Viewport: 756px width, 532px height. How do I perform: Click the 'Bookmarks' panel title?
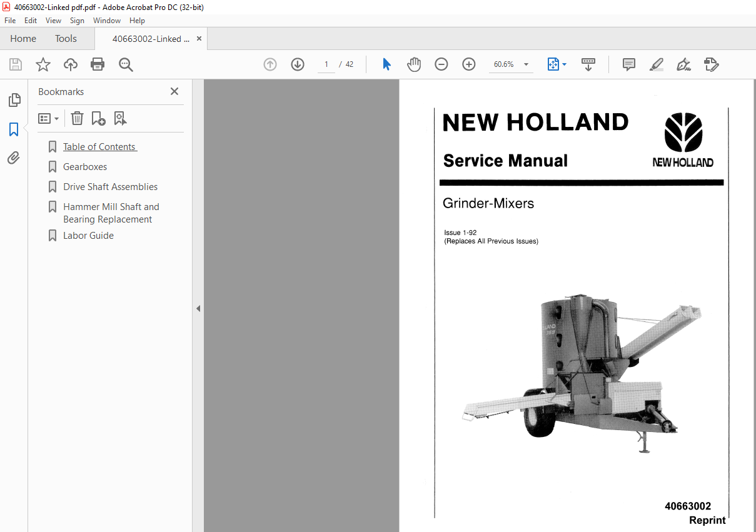pyautogui.click(x=61, y=91)
